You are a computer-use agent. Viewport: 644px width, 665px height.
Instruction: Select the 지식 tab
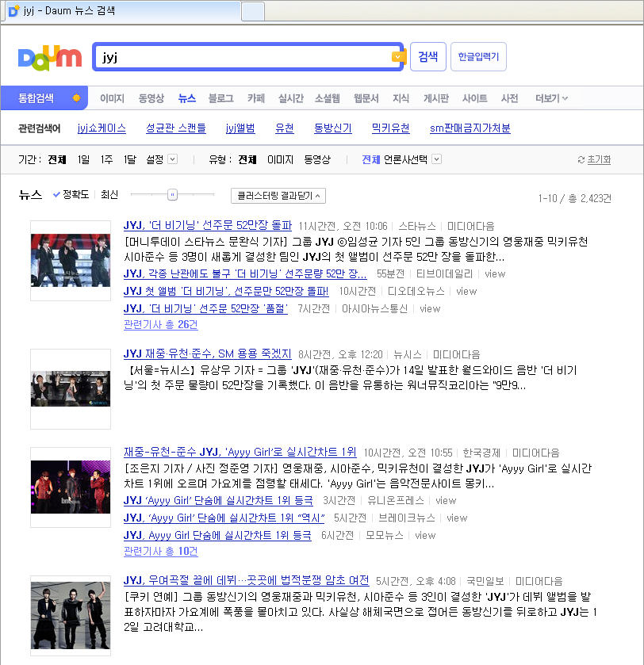click(401, 98)
